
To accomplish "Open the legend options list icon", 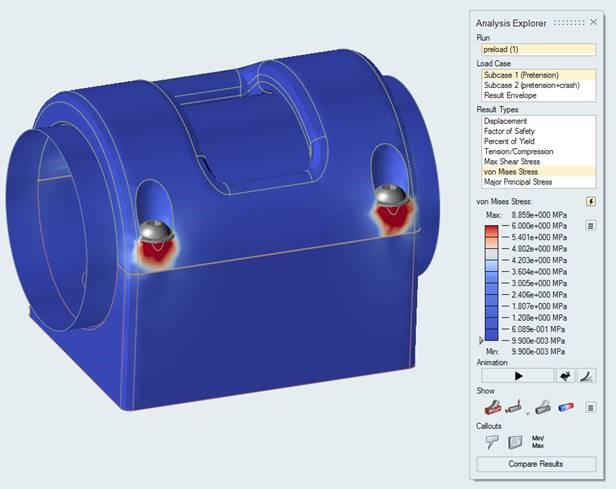I will (x=591, y=226).
